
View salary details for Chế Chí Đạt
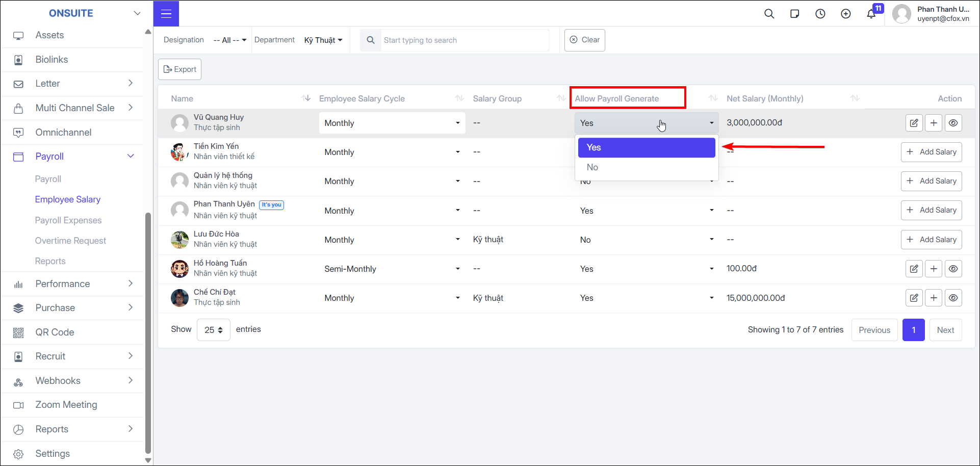(x=953, y=298)
